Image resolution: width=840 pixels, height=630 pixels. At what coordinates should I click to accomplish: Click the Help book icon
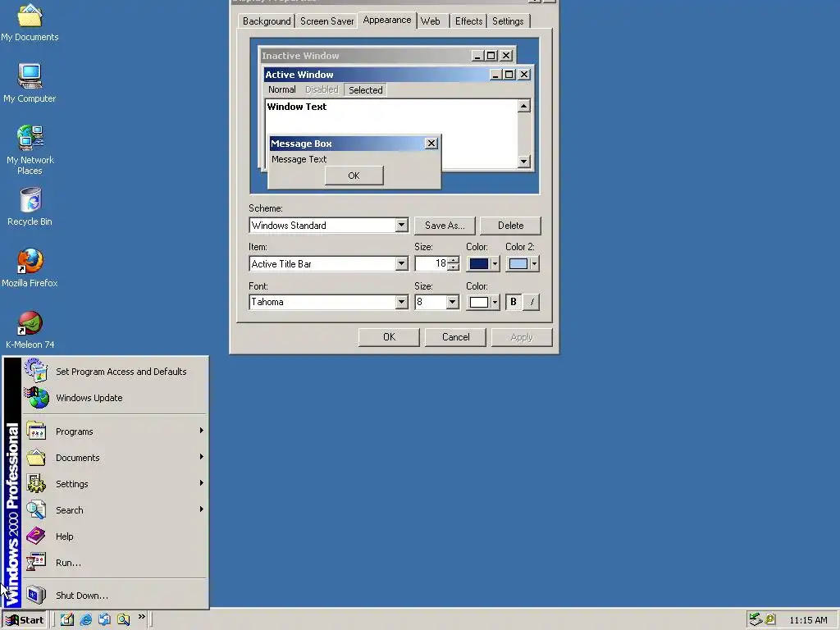point(36,536)
